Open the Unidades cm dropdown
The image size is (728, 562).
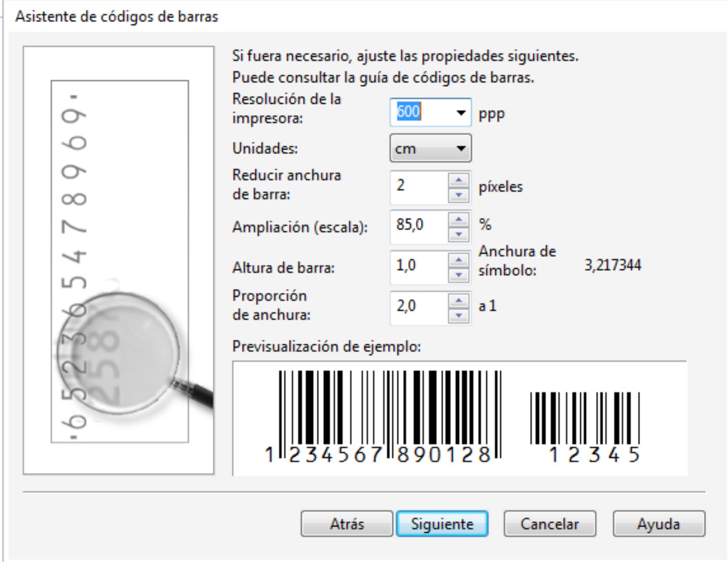(x=430, y=148)
